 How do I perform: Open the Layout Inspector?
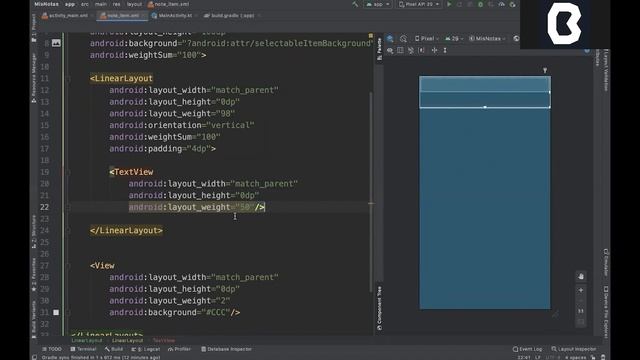(574, 349)
